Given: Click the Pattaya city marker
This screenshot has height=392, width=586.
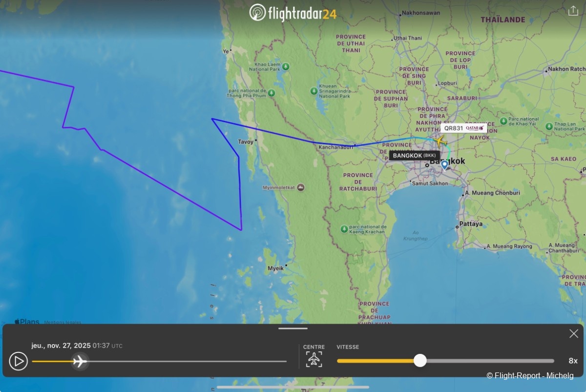Looking at the screenshot, I should point(457,227).
